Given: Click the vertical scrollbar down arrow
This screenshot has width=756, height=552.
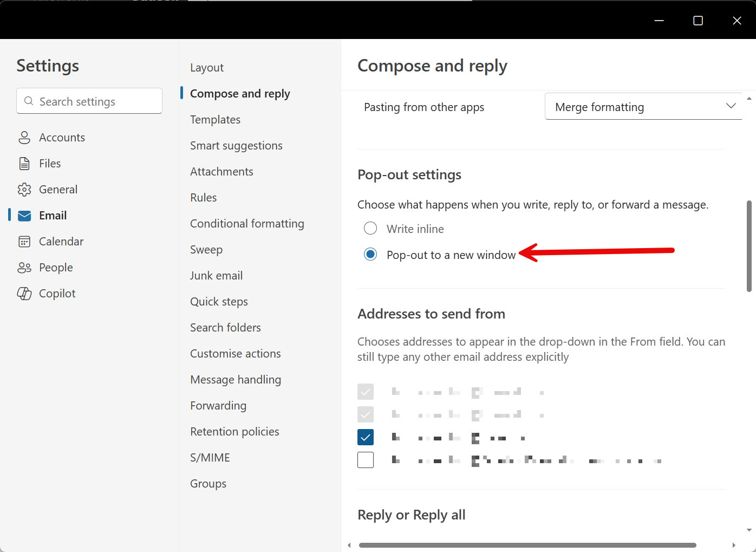Looking at the screenshot, I should click(x=749, y=530).
